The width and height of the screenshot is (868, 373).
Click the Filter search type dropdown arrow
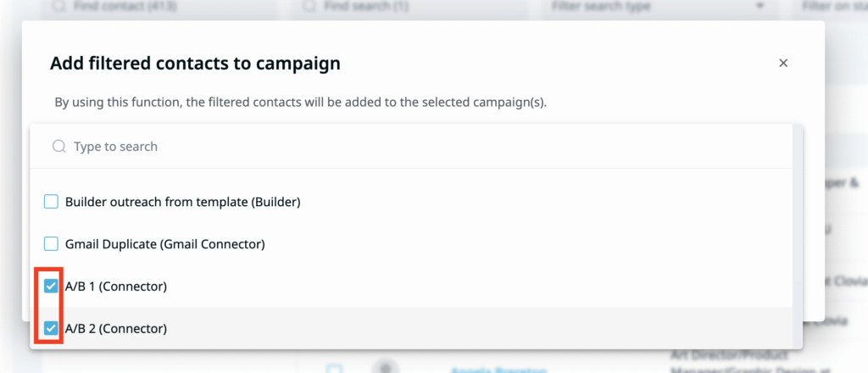click(759, 7)
